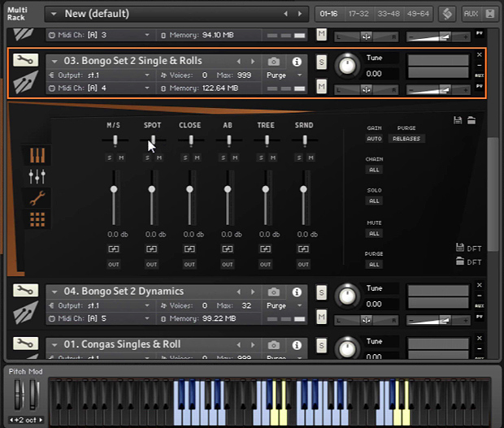
Task: Open wrench edit mode for Bongo Set 2 Single & Rolls
Action: pos(25,60)
